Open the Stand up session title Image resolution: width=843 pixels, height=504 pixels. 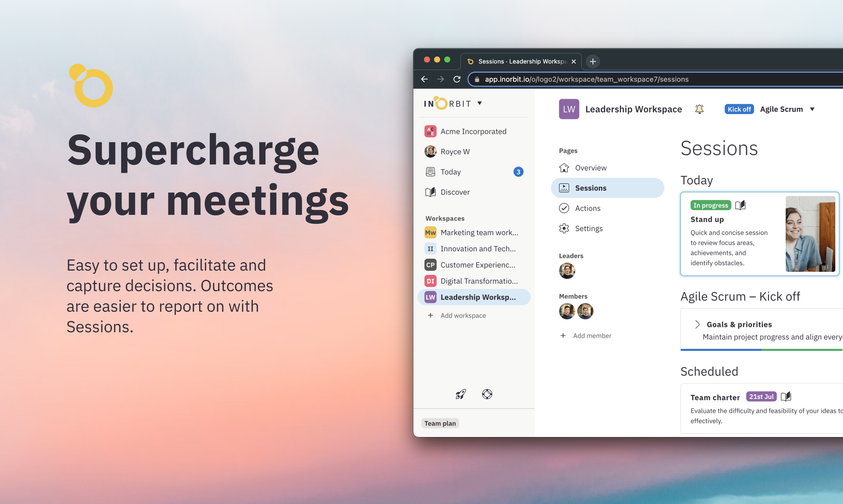tap(707, 220)
